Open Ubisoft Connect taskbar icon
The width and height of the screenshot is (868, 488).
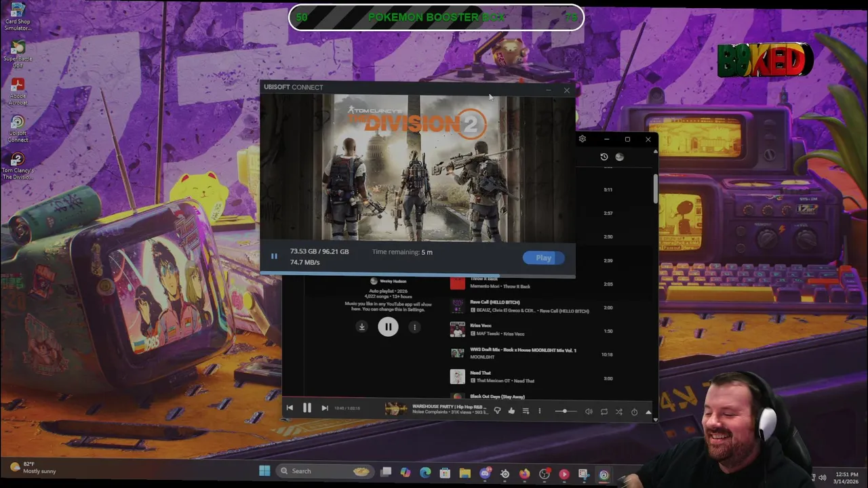pyautogui.click(x=604, y=475)
